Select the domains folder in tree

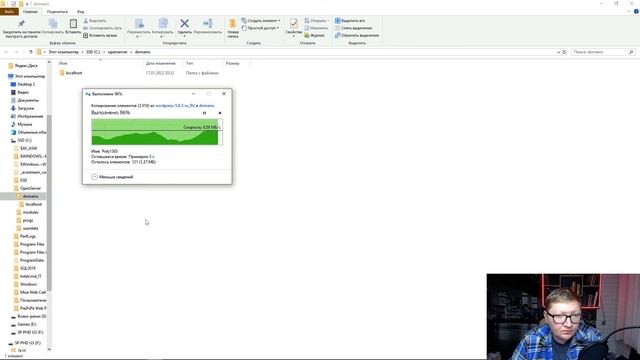27,196
